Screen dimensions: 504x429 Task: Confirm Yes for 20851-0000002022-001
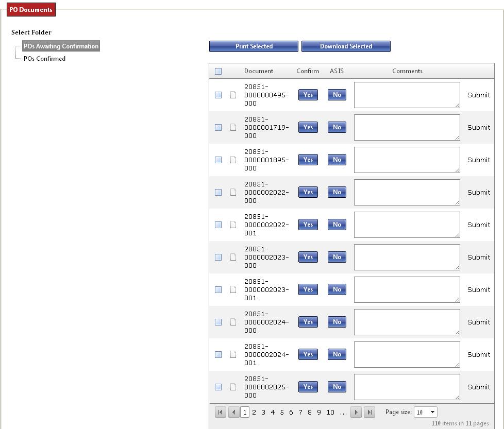[x=308, y=225]
